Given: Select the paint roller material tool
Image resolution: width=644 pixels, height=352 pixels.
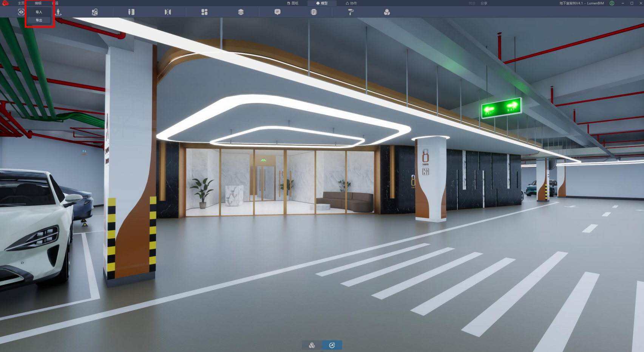Looking at the screenshot, I should [351, 12].
